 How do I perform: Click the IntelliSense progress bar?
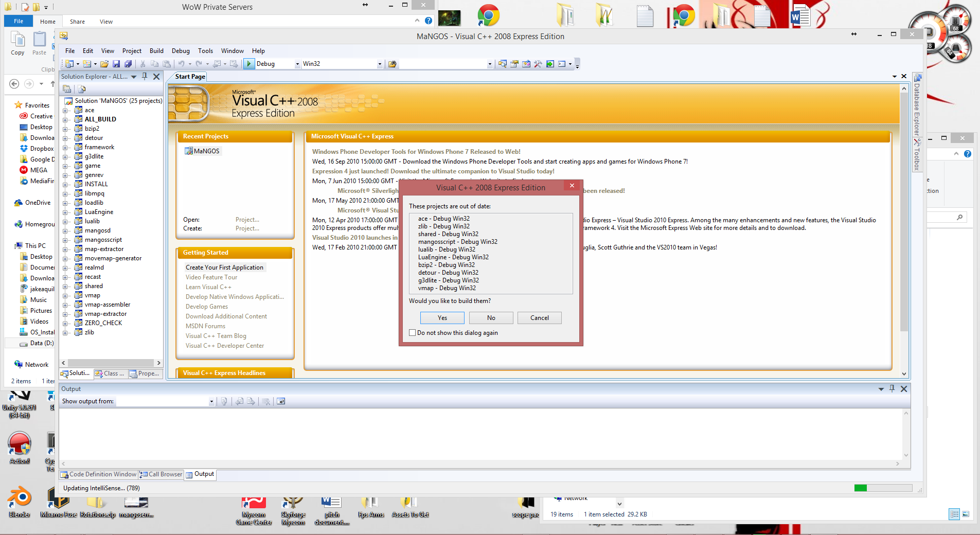pos(883,488)
